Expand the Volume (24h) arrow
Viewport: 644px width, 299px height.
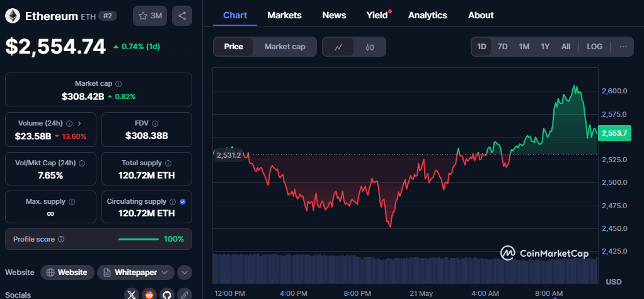pos(79,124)
